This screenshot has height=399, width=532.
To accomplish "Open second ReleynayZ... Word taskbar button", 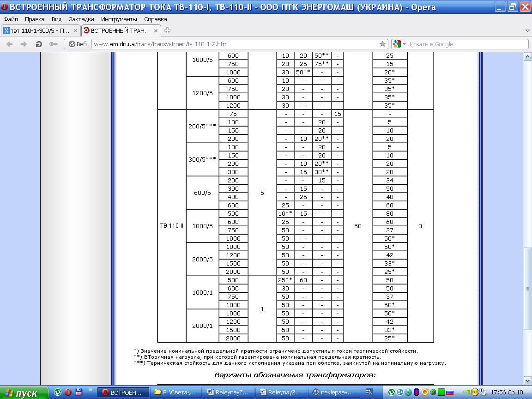I will click(281, 393).
